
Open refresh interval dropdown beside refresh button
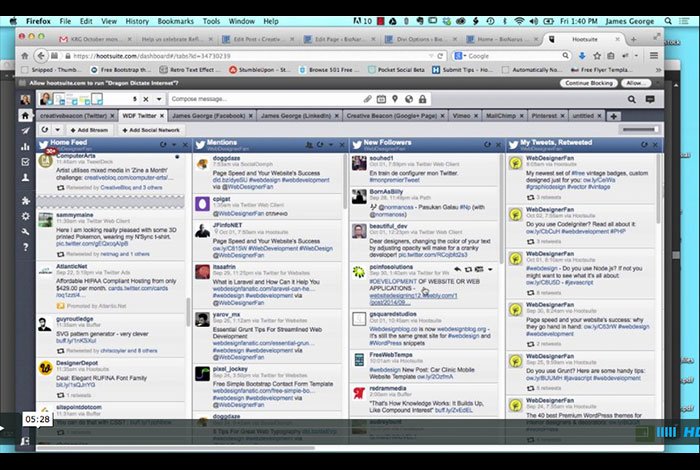click(58, 130)
